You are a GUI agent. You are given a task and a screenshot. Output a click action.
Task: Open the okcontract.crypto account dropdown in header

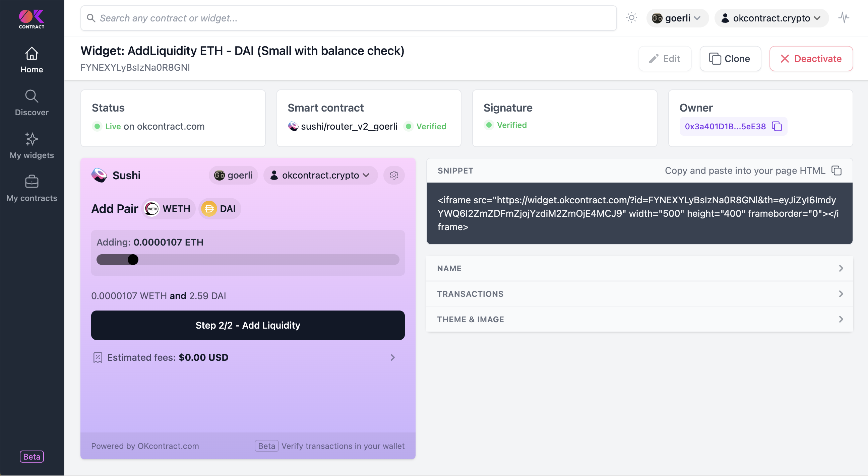click(771, 18)
